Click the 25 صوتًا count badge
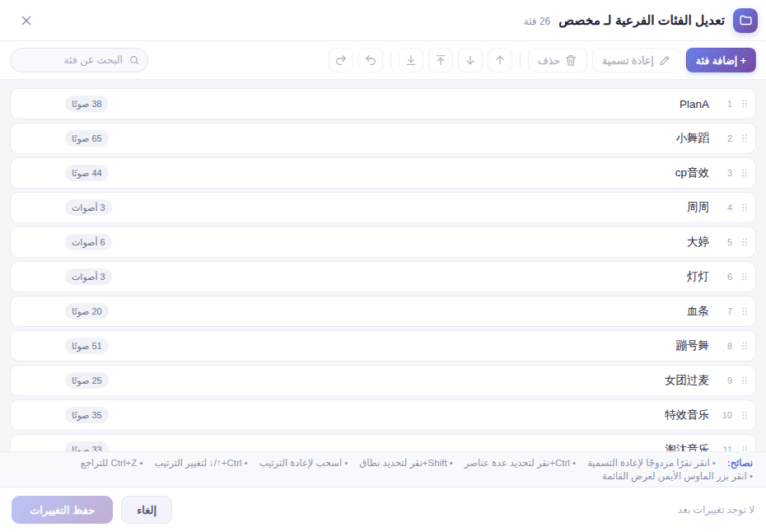Viewport: 766px width, 532px height. tap(87, 380)
